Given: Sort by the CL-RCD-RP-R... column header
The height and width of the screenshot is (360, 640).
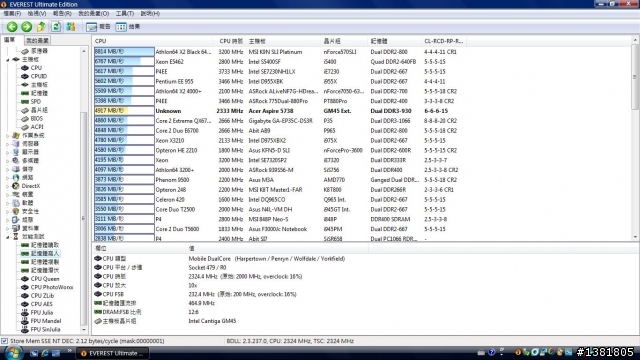Looking at the screenshot, I should [443, 41].
